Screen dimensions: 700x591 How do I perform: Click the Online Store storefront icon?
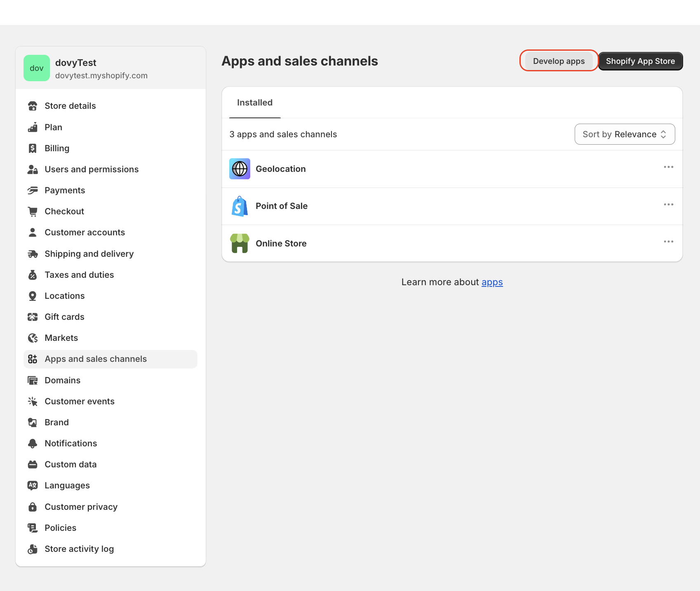tap(240, 243)
